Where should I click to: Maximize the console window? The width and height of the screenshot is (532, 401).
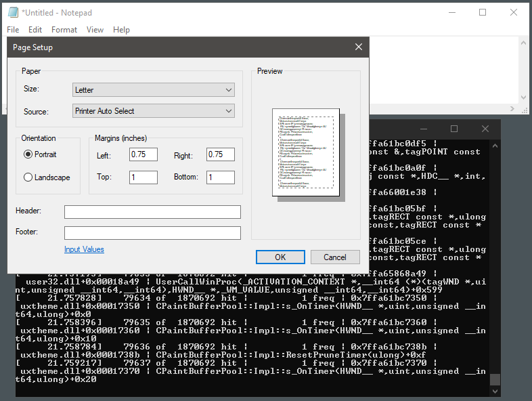click(x=454, y=129)
